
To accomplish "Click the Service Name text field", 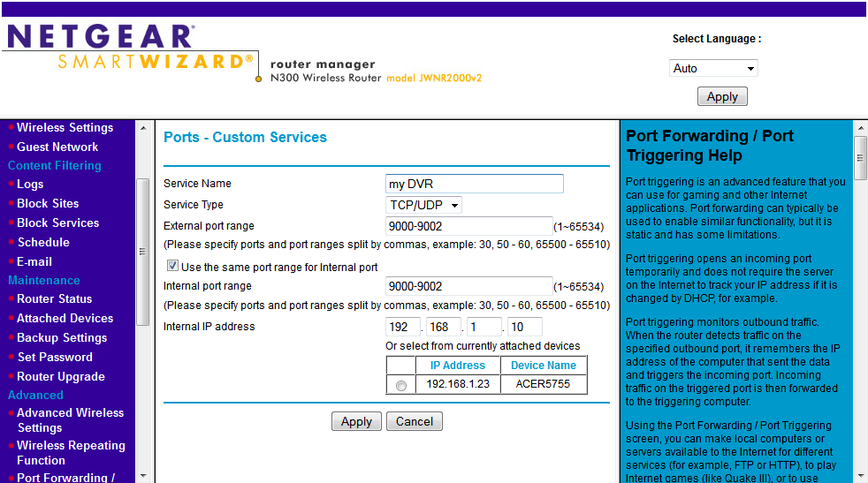I will point(475,184).
